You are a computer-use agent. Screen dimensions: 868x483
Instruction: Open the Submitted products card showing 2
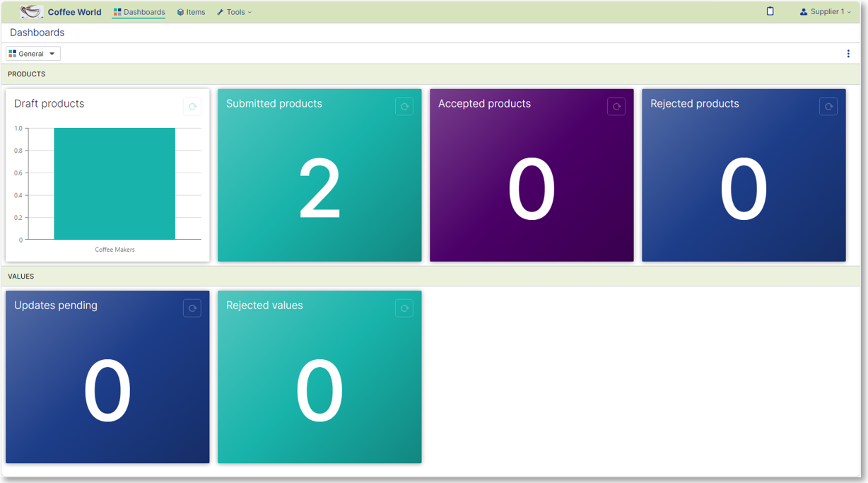coord(319,175)
